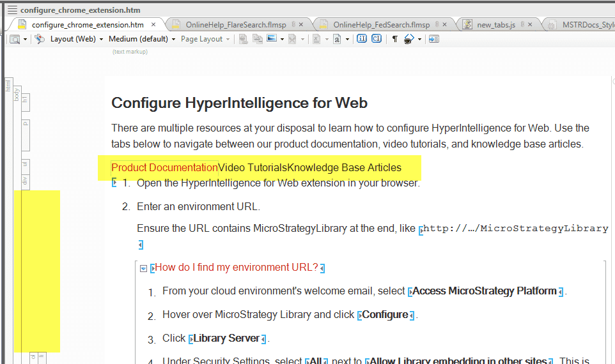615x364 pixels.
Task: Open the insert image dropdown arrow
Action: 282,39
